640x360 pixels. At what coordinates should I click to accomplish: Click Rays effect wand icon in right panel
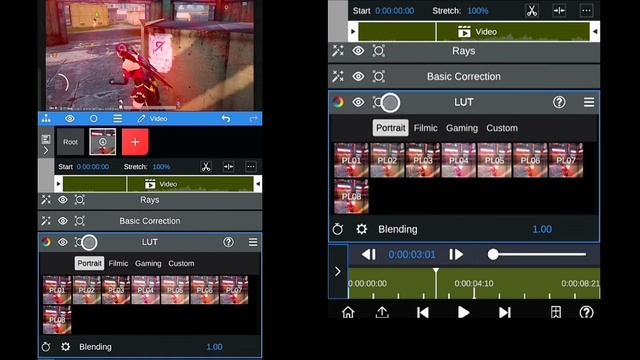[338, 51]
